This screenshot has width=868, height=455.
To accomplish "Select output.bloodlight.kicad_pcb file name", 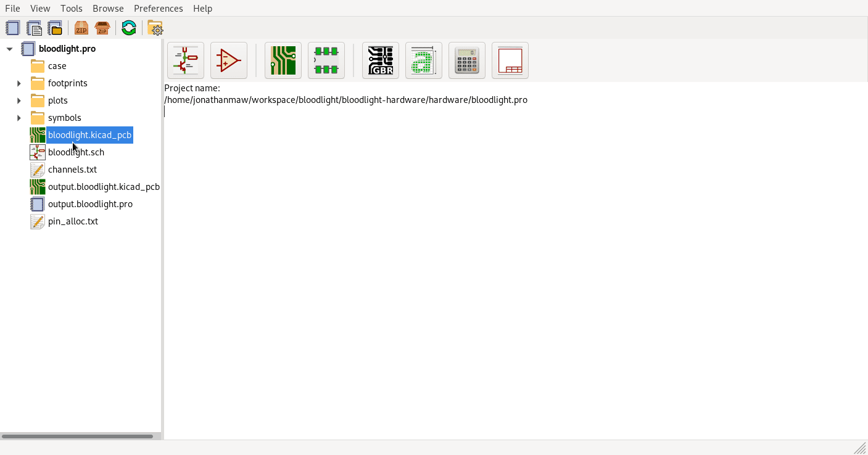I will tap(104, 187).
